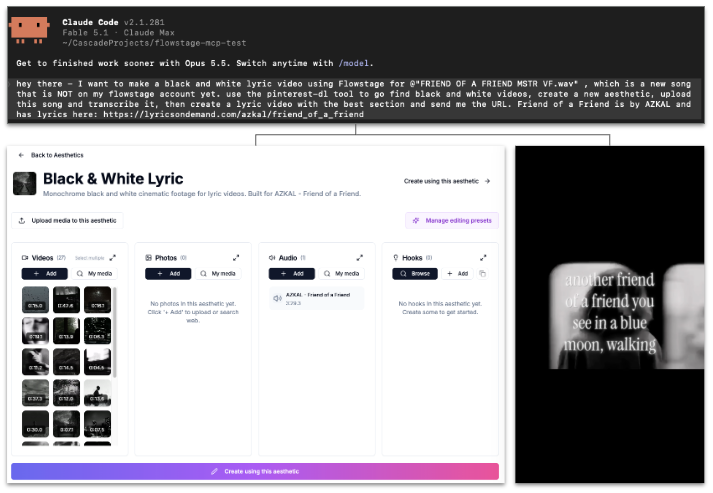Click the "Monochrome black and white cinematic footage" description
This screenshot has height=493, width=713.
pyautogui.click(x=202, y=194)
